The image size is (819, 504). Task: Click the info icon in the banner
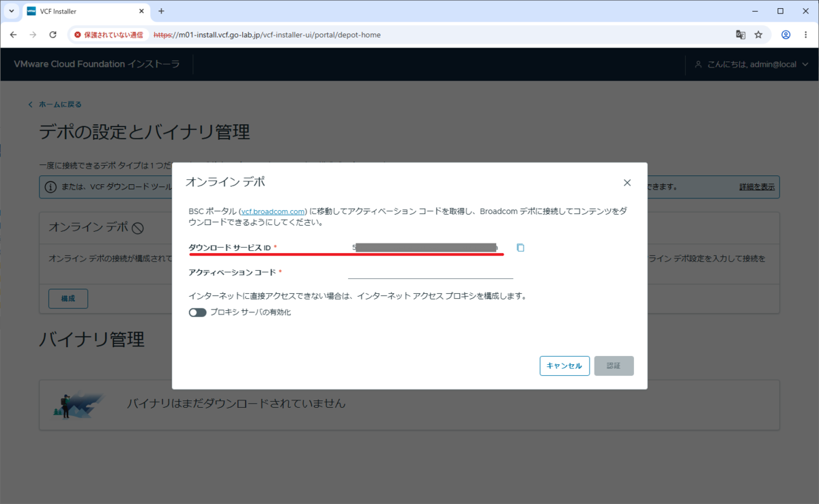click(51, 187)
